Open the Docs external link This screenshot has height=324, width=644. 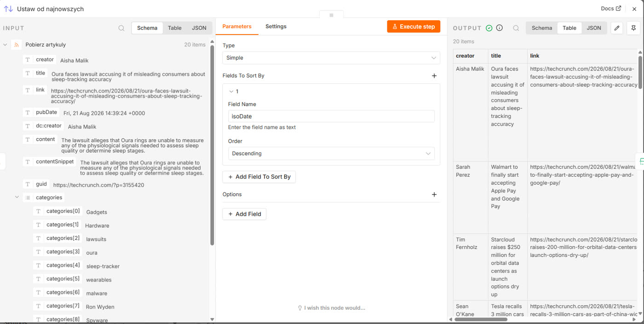(611, 8)
